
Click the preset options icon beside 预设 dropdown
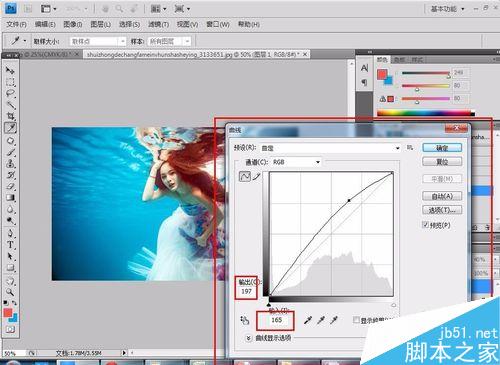[x=410, y=147]
